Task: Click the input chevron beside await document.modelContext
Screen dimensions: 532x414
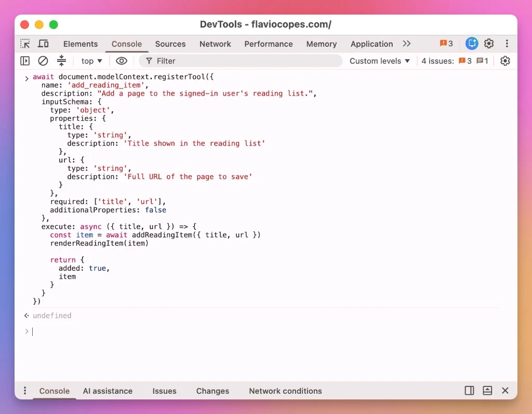Action: (x=26, y=79)
